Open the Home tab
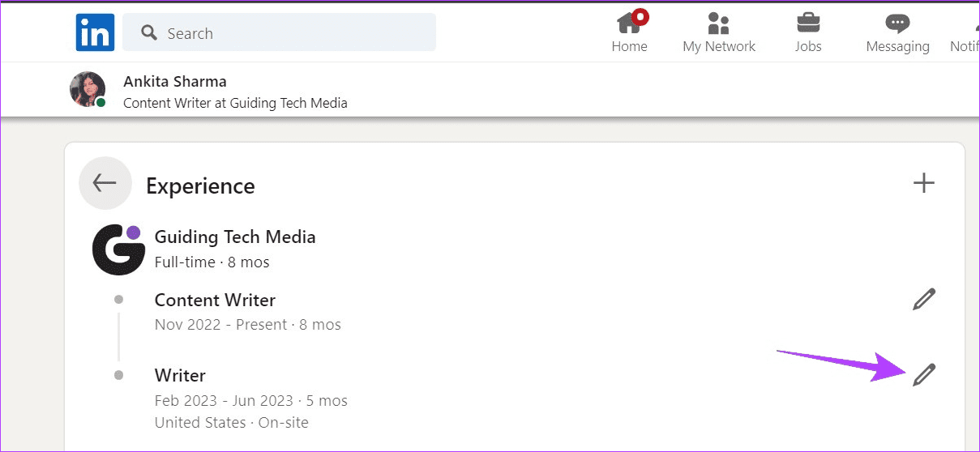Viewport: 980px width, 452px height. (629, 33)
